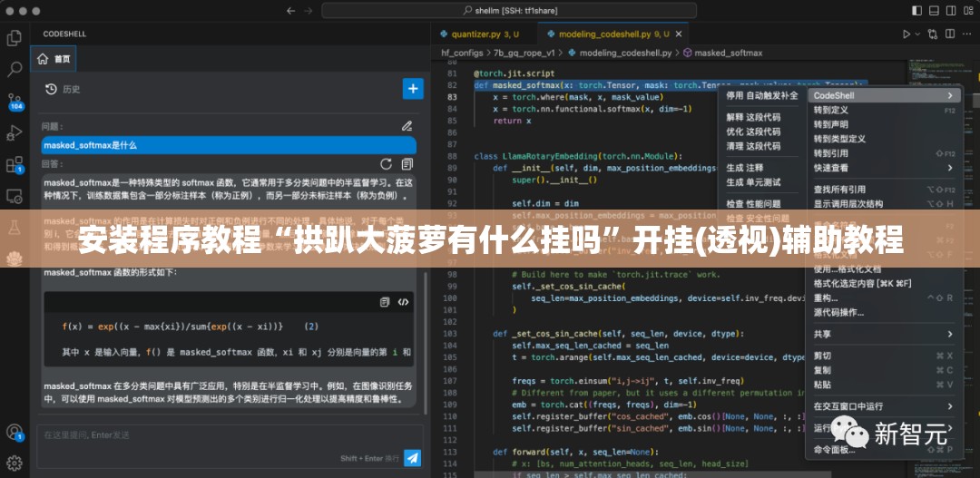
Task: Open the Accounts icon in activity bar
Action: coord(14,433)
